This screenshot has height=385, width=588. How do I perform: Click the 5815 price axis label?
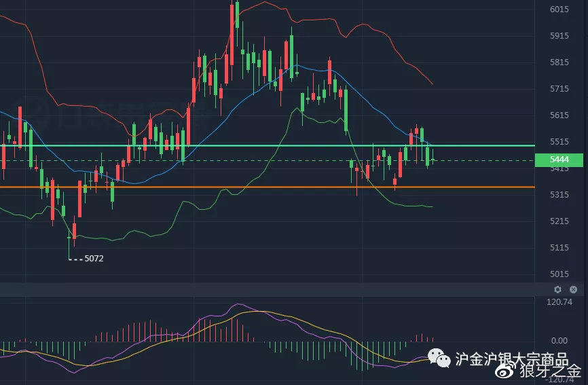559,62
